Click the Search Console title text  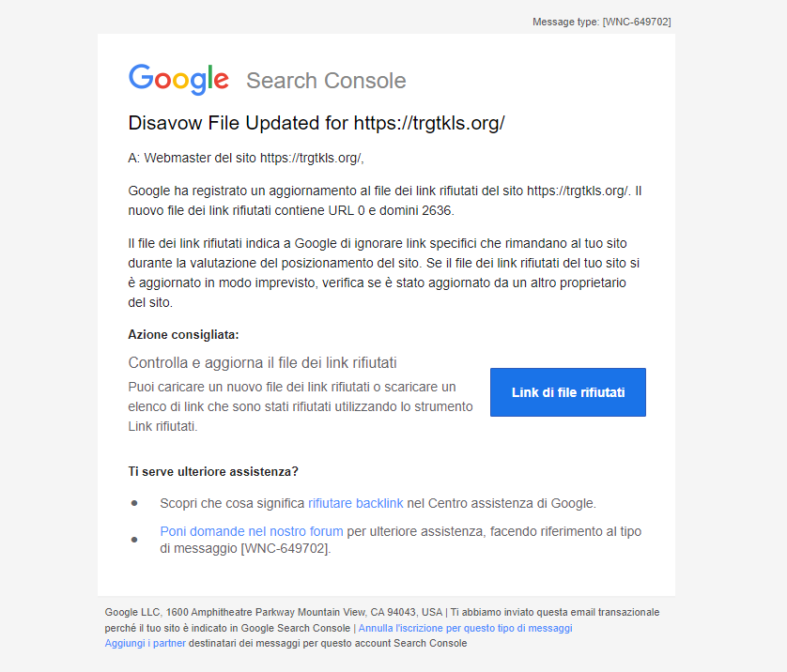coord(326,81)
